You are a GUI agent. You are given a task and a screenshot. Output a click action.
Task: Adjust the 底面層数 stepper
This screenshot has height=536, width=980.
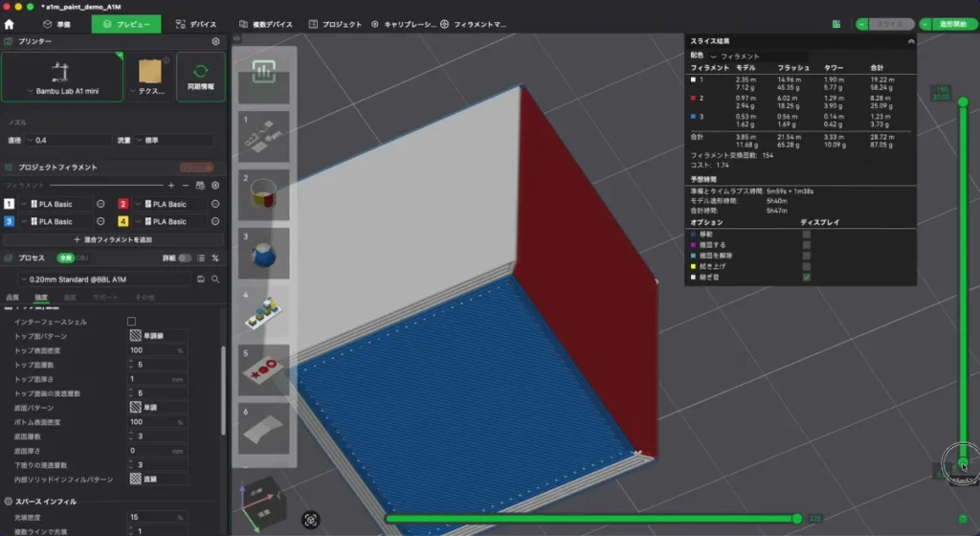[131, 436]
